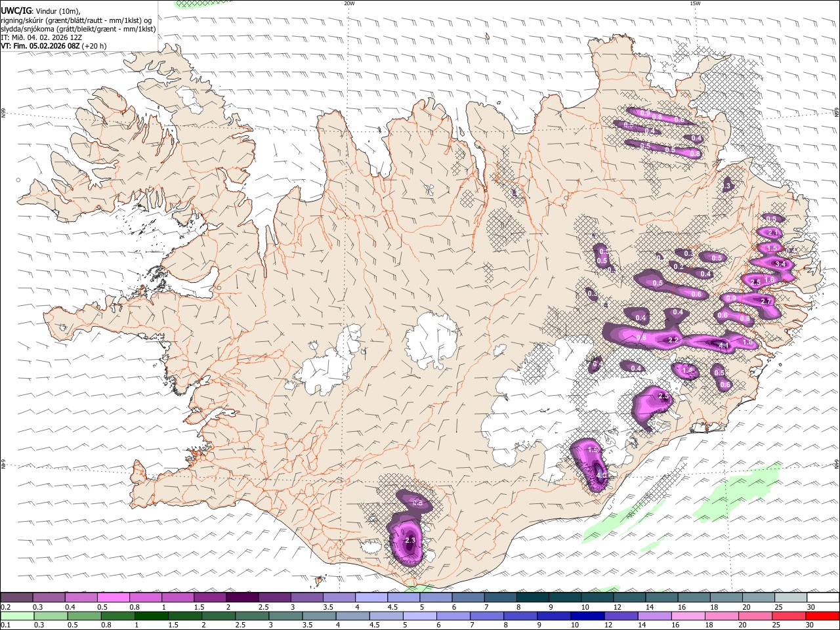Viewport: 840px width, 630px height.
Task: Click the '20W' longitude label
Action: [349, 3]
